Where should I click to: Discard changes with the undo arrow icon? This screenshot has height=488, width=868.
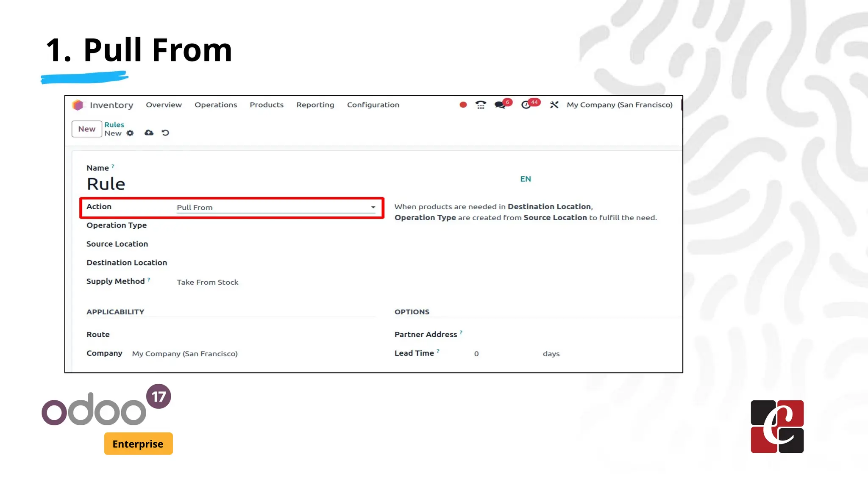click(x=165, y=133)
